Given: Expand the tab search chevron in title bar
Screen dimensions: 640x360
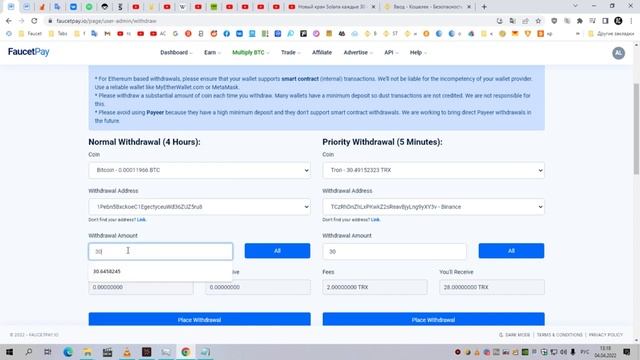Looking at the screenshot, I should pos(575,6).
